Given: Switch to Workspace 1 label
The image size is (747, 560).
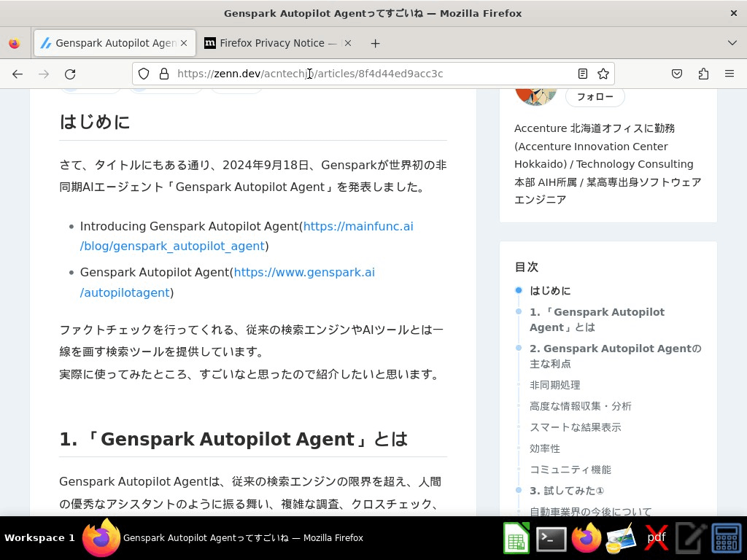Looking at the screenshot, I should [39, 537].
